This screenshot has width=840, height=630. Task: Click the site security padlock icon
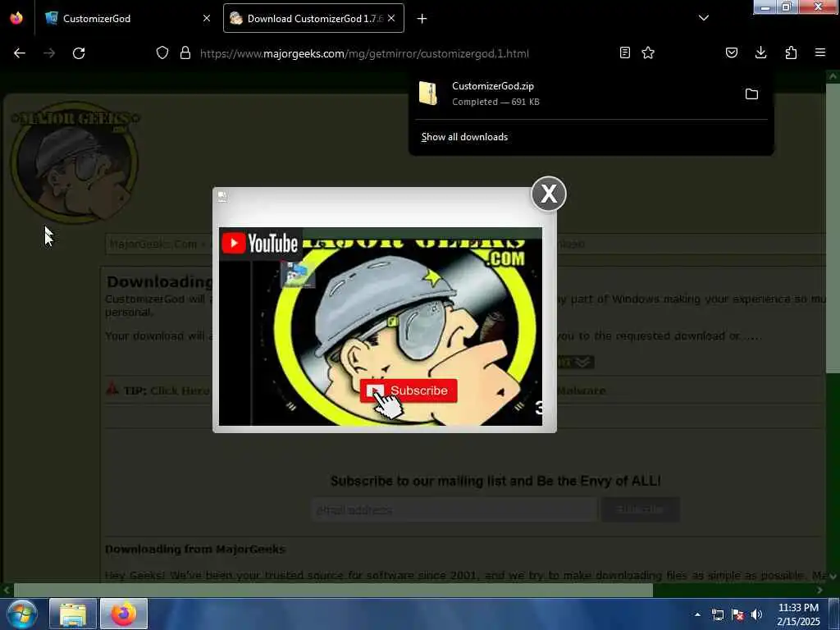tap(185, 52)
